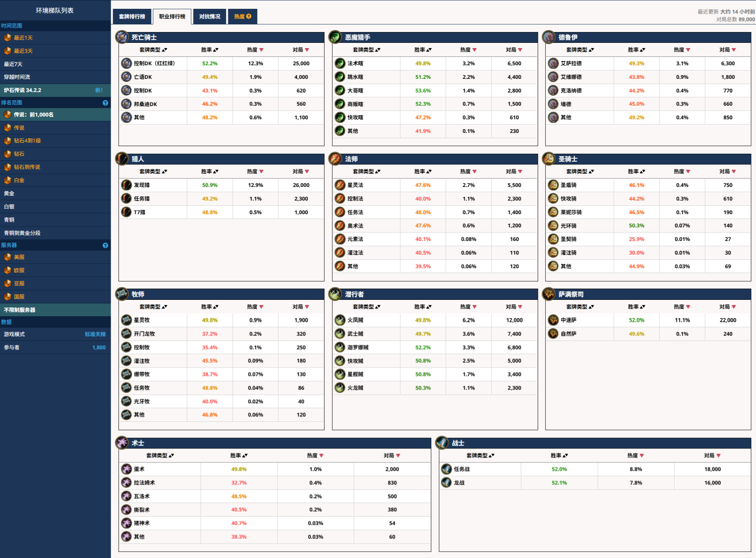Switch to the 套牌排行榜 tab
The height and width of the screenshot is (558, 756).
132,16
